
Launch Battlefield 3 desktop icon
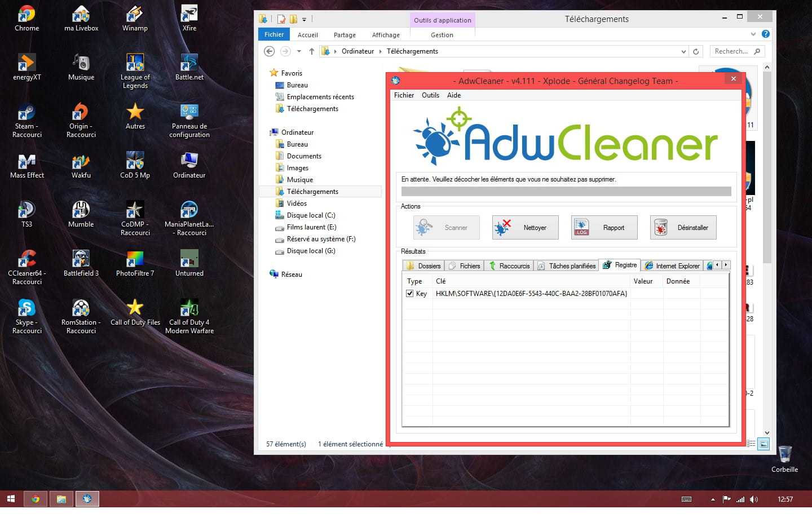pos(81,263)
